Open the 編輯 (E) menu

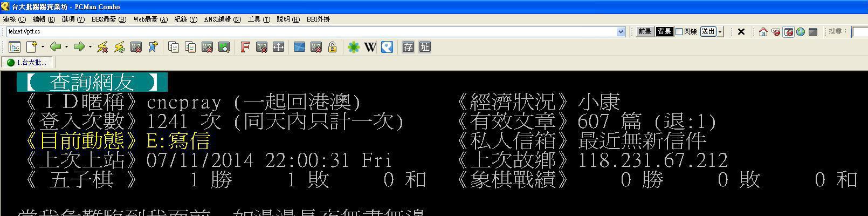coord(44,19)
